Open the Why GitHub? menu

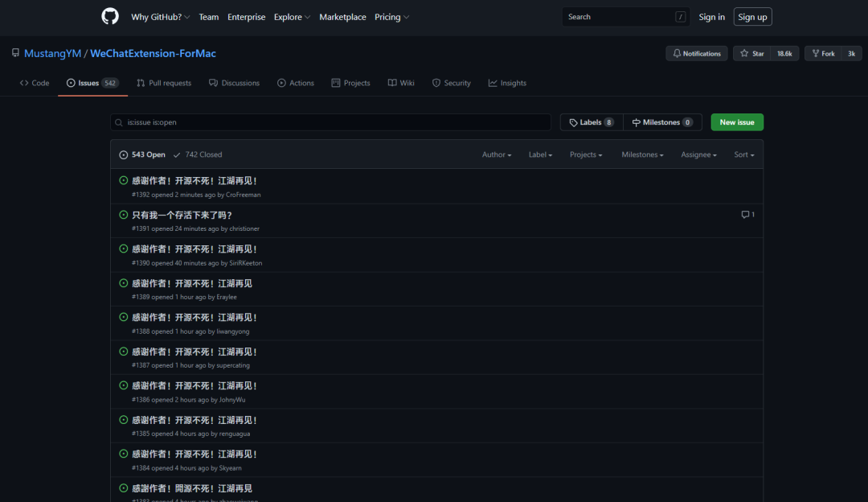tap(161, 17)
